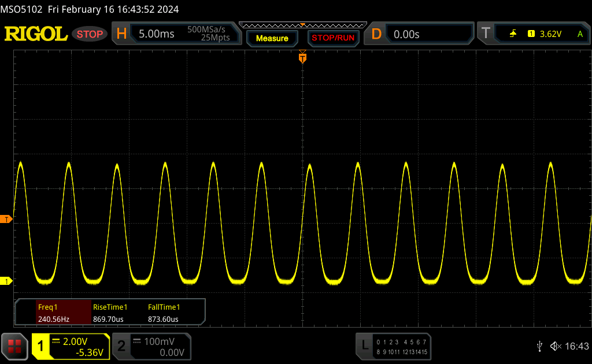Select the 5.00ms timebase value

(x=156, y=34)
